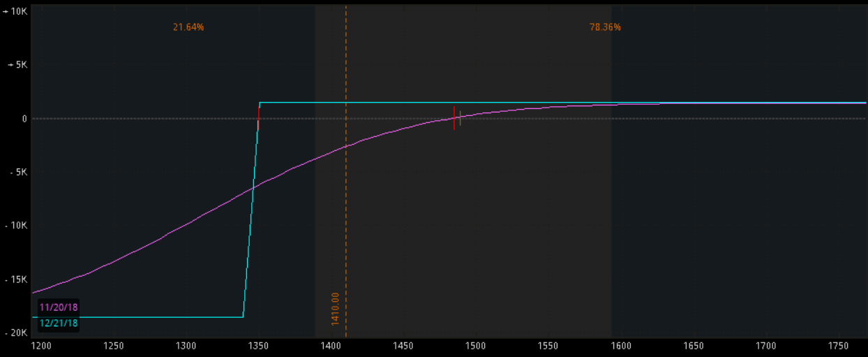This screenshot has height=357, width=868.
Task: Click the 21.64% probability label
Action: [x=188, y=27]
